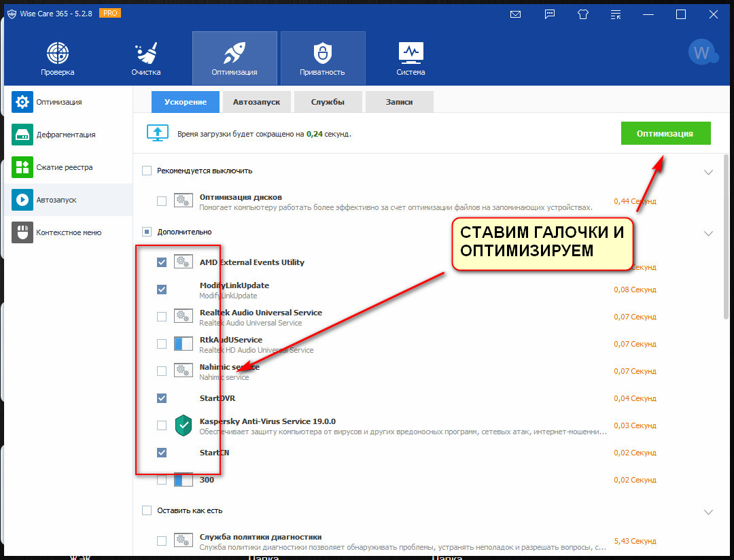734x560 pixels.
Task: Check Служба политики диагностики checkbox
Action: click(162, 541)
